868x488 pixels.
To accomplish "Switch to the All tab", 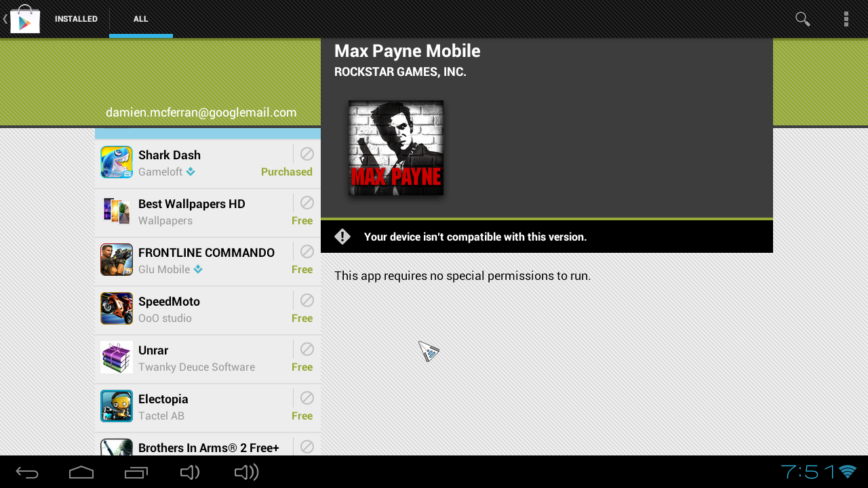I will (141, 19).
